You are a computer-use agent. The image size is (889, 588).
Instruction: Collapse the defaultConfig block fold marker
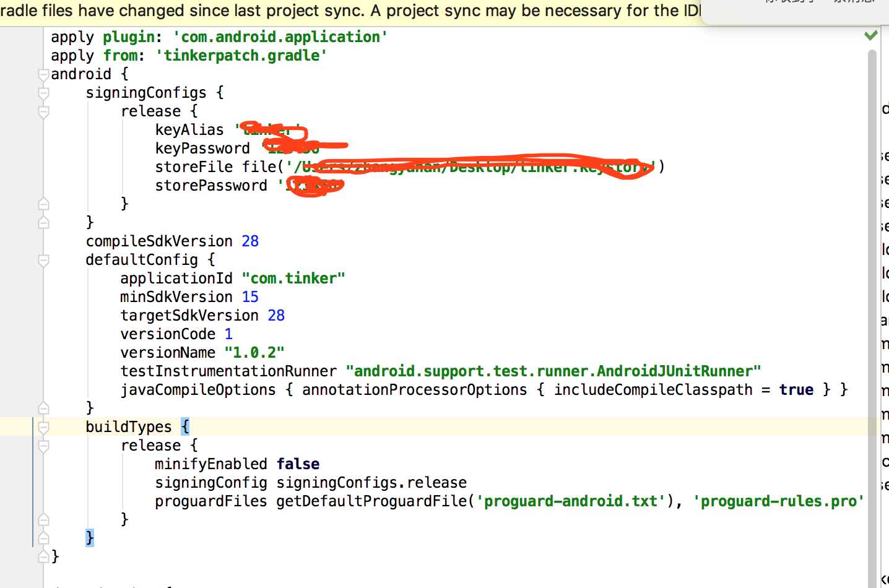(x=43, y=261)
